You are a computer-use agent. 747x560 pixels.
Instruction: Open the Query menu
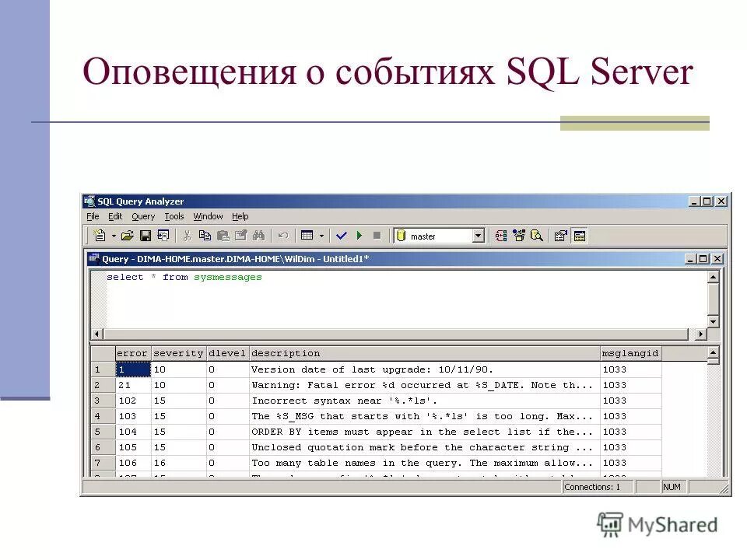pos(143,216)
